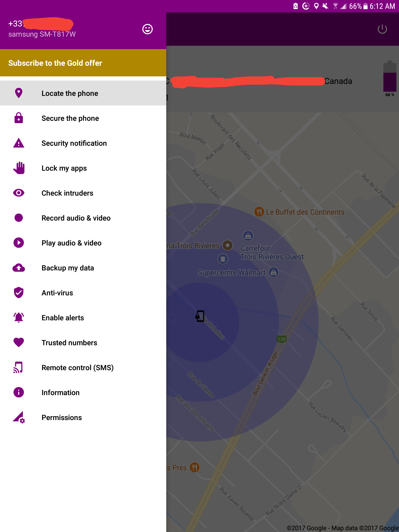The width and height of the screenshot is (399, 532).
Task: Tap the 6:12 AM clock in status bar
Action: click(x=382, y=6)
